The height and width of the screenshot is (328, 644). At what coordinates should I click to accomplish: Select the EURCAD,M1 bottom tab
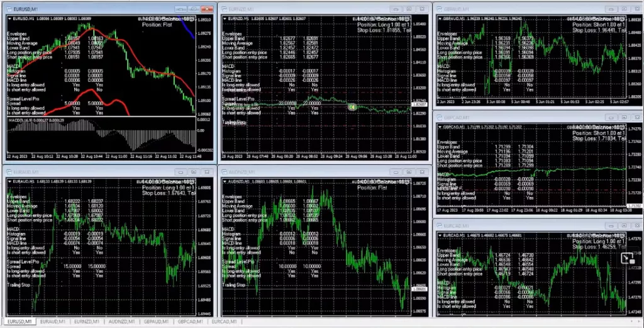(x=223, y=322)
